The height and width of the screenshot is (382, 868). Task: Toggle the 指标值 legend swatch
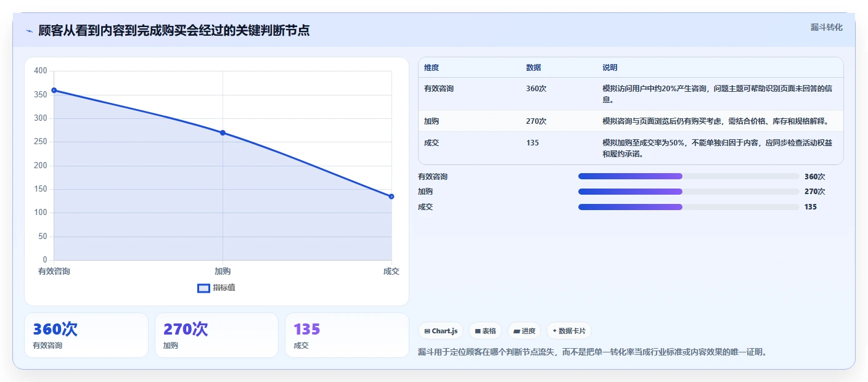click(x=203, y=288)
